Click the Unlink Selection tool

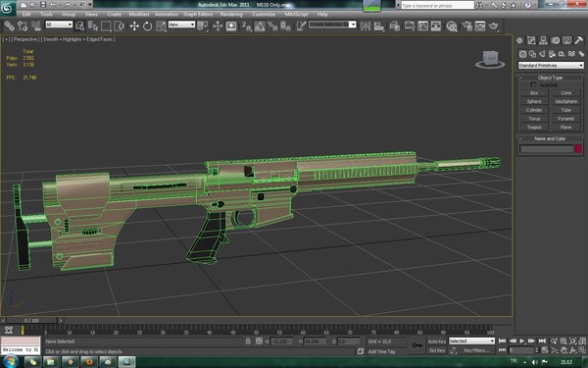23,26
